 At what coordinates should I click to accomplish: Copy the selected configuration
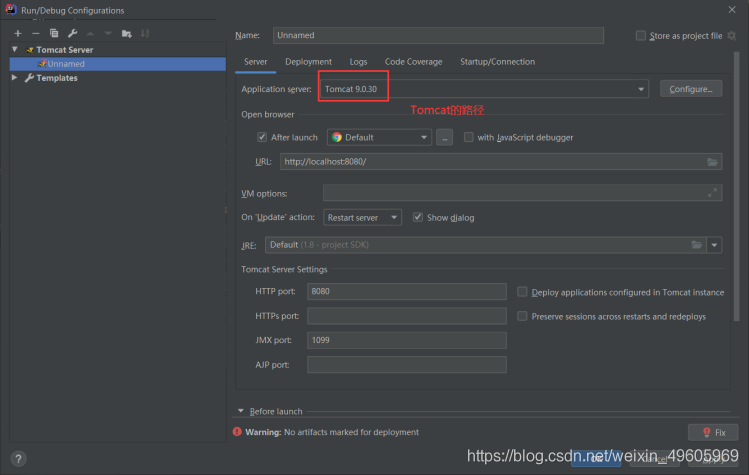[x=54, y=33]
